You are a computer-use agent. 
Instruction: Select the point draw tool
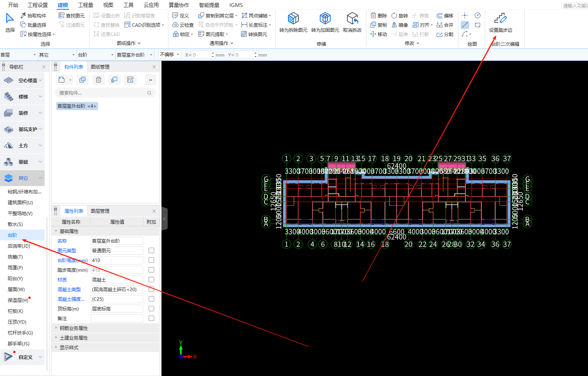tap(465, 16)
